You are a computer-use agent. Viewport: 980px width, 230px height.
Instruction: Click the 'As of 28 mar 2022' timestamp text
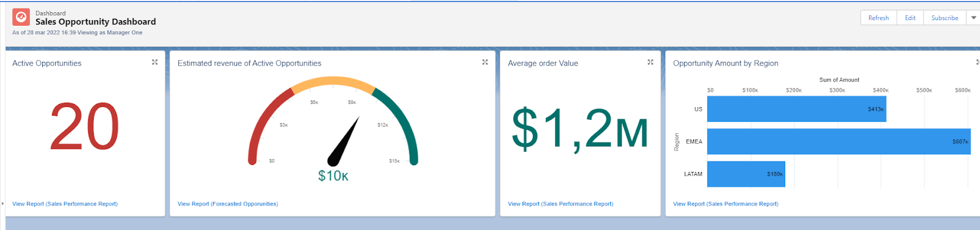(77, 32)
